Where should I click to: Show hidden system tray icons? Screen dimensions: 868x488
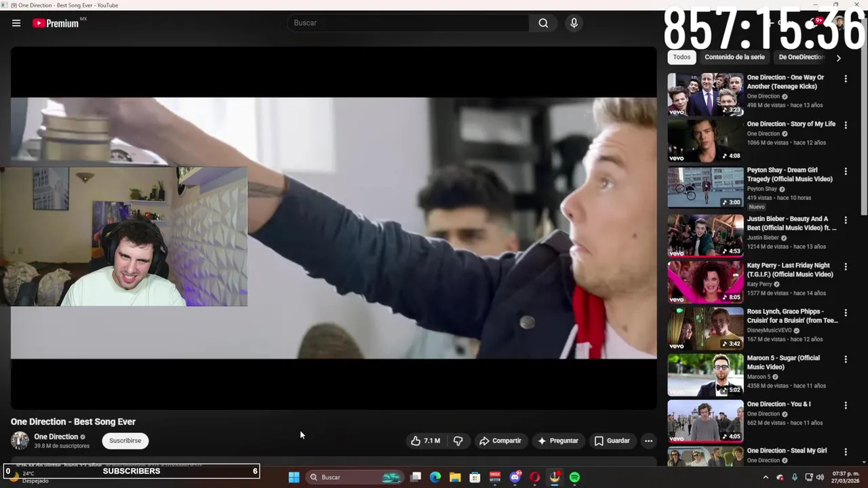coord(766,477)
